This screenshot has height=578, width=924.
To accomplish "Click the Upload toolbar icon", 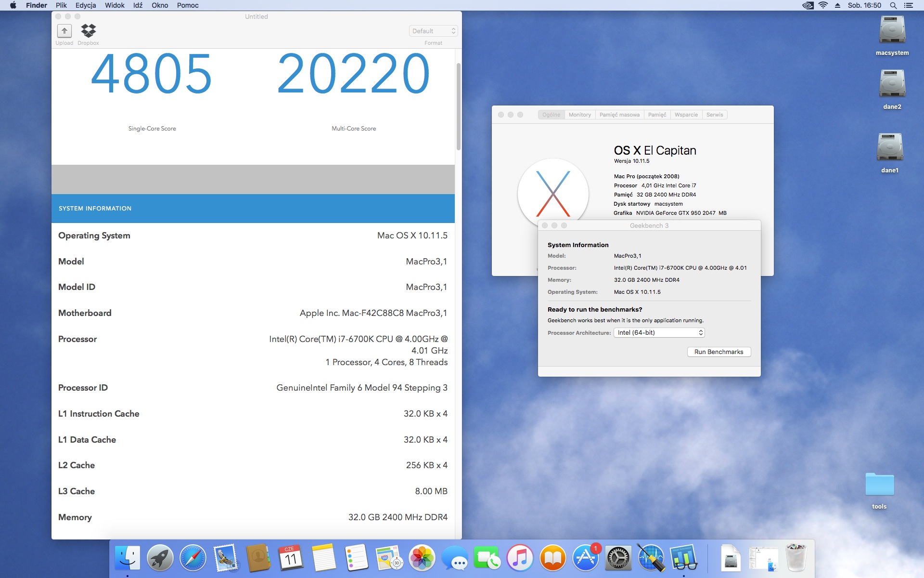I will pyautogui.click(x=64, y=31).
